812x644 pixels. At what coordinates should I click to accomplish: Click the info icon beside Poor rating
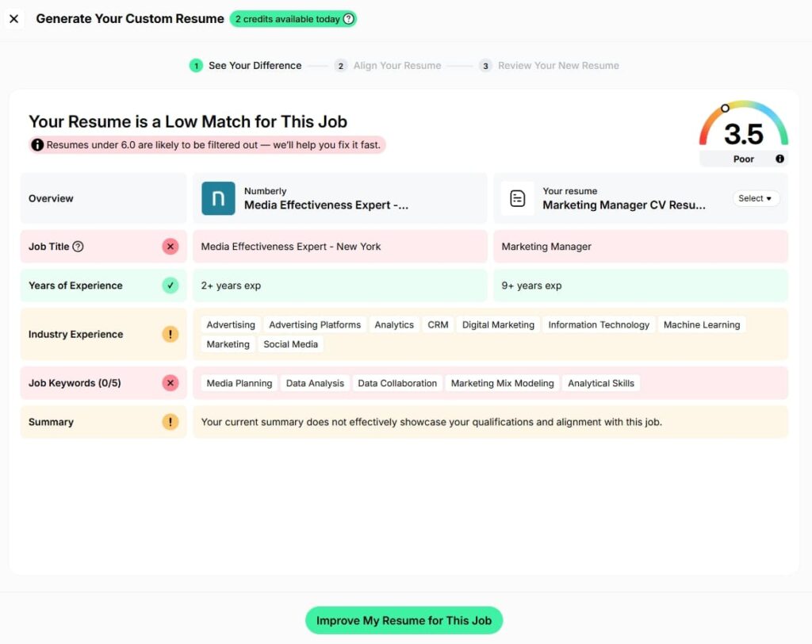[779, 159]
